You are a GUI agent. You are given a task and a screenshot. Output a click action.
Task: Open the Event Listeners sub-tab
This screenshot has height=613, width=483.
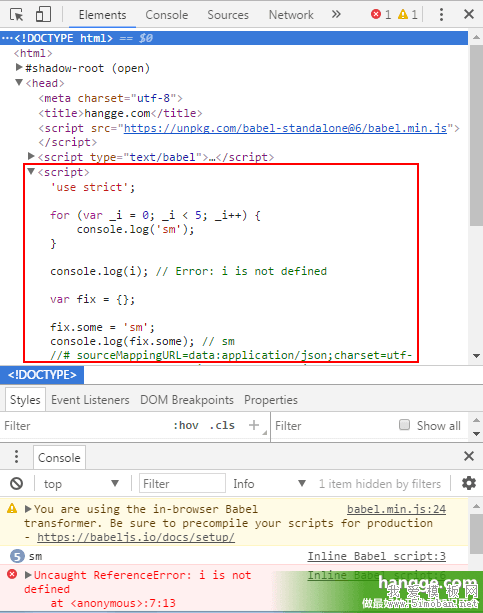coord(90,400)
